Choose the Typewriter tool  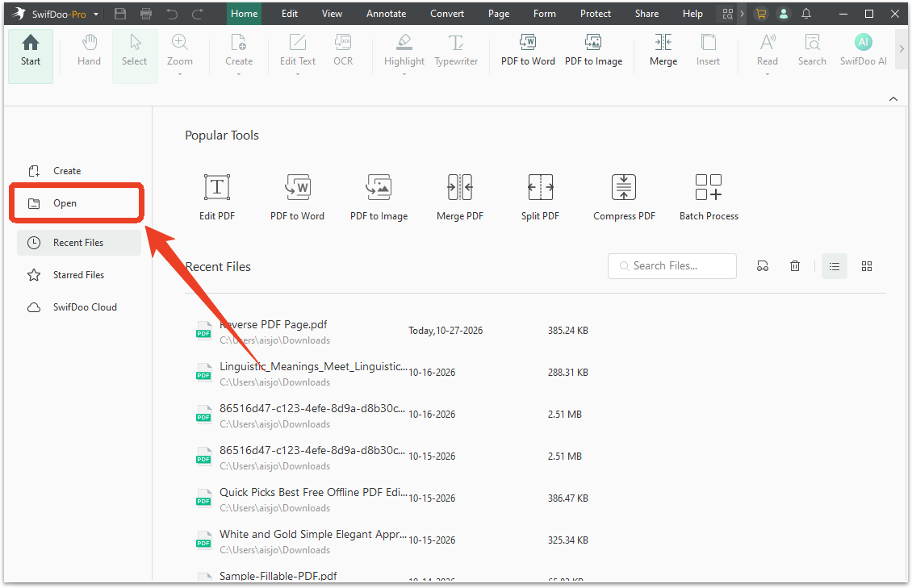(456, 50)
